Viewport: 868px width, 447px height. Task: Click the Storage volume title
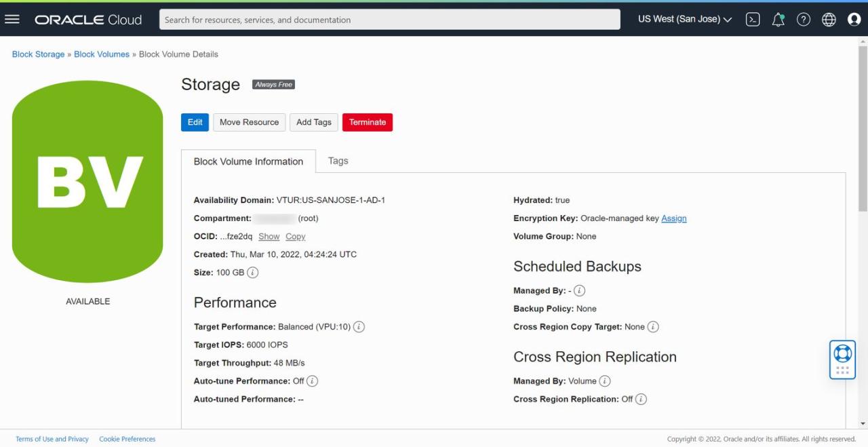[210, 84]
